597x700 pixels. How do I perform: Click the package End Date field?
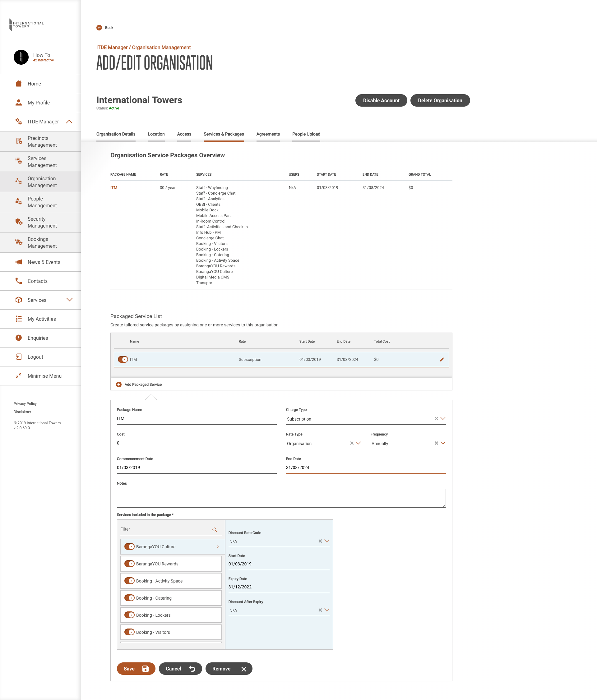pyautogui.click(x=366, y=467)
